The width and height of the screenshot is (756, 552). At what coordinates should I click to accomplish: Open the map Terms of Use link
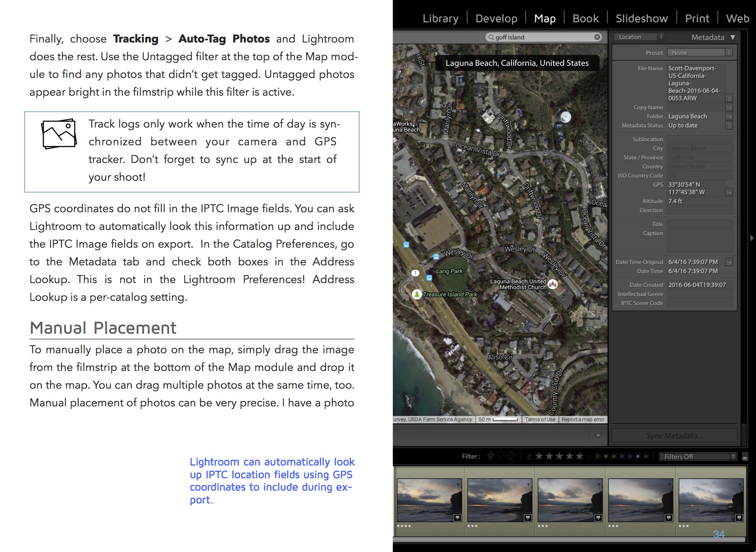540,419
